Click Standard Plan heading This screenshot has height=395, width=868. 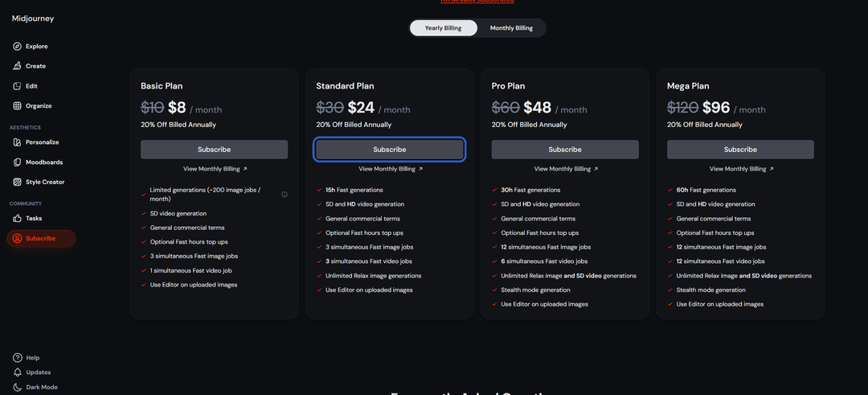(x=345, y=86)
